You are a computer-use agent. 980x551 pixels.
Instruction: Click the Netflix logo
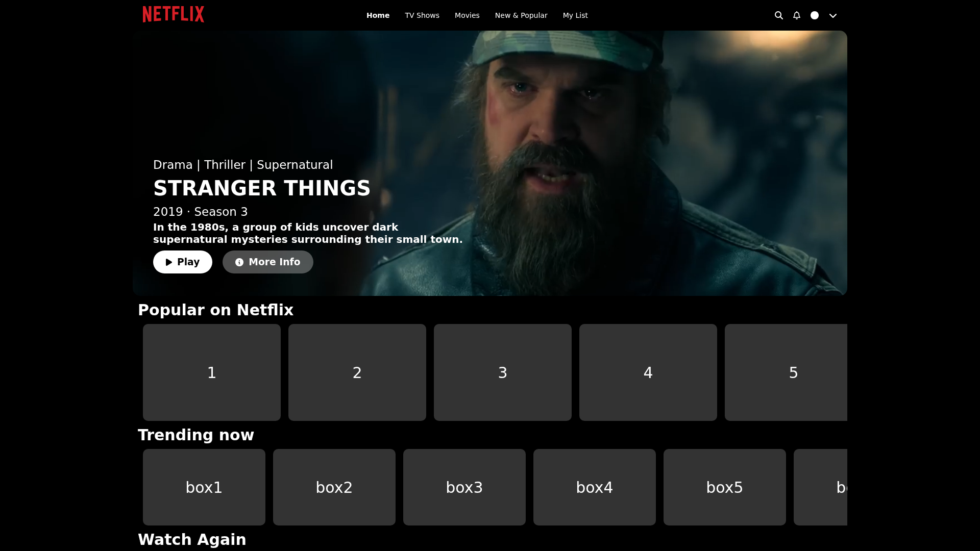coord(174,14)
